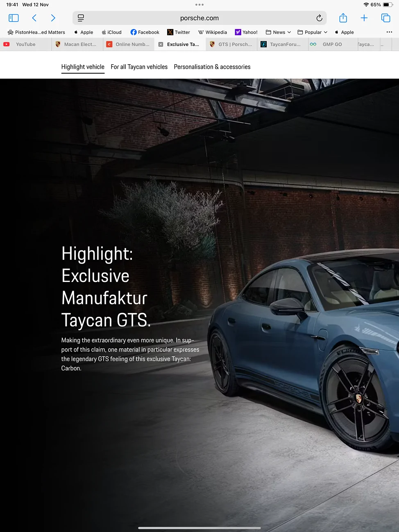Open the Share sheet

click(x=343, y=18)
